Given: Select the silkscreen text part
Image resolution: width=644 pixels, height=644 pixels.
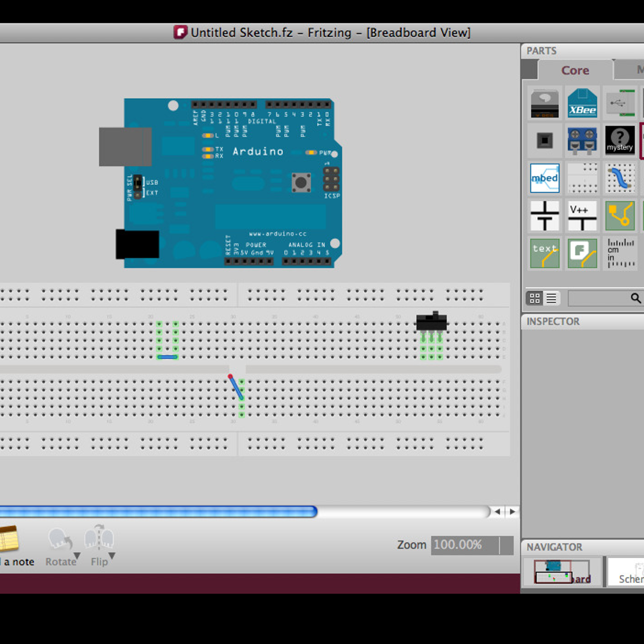Looking at the screenshot, I should [545, 253].
